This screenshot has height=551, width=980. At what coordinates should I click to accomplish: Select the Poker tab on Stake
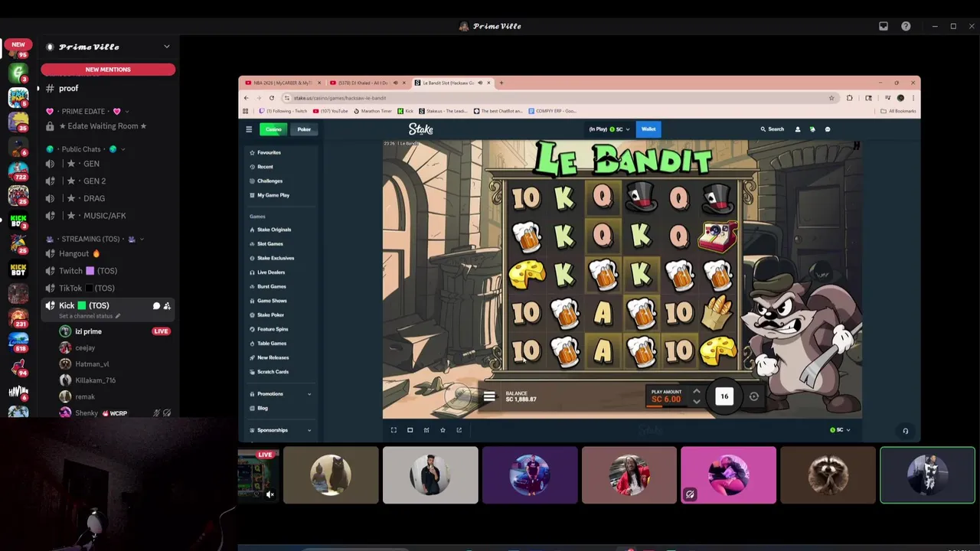[304, 129]
